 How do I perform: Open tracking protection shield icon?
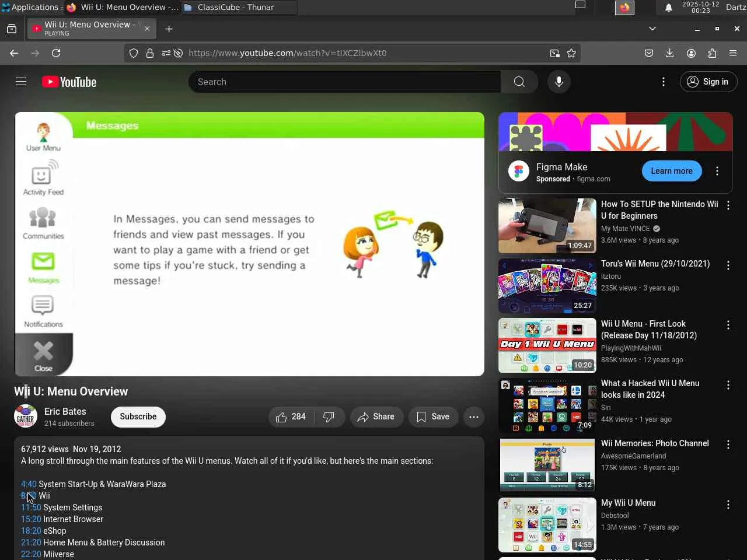[134, 53]
